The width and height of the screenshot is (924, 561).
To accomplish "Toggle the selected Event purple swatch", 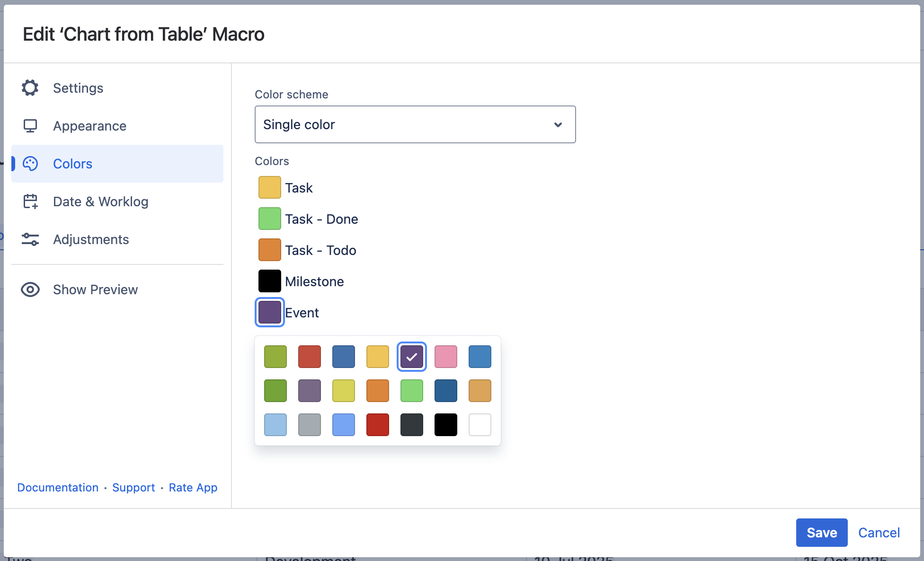I will [x=269, y=312].
